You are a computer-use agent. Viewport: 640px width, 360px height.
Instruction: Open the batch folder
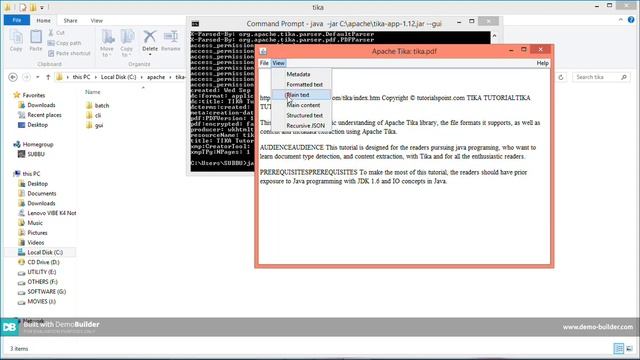pyautogui.click(x=98, y=106)
